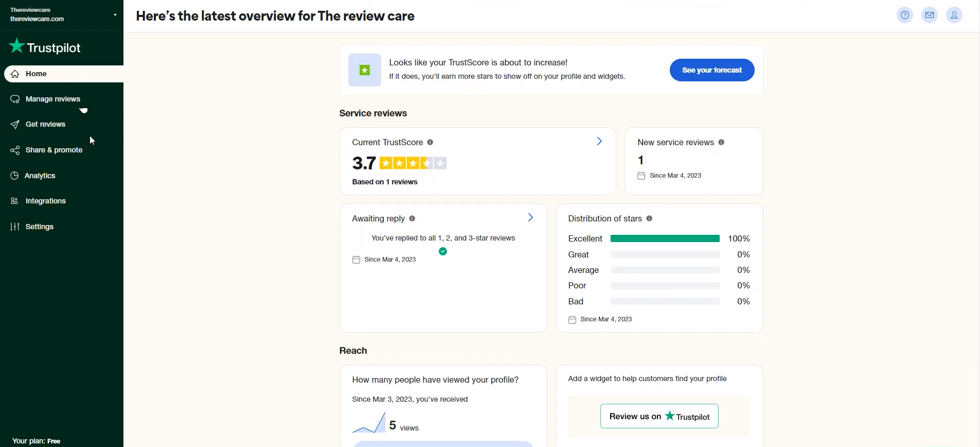Click the profile views chart thumbnail
This screenshot has height=447, width=980.
point(369,423)
